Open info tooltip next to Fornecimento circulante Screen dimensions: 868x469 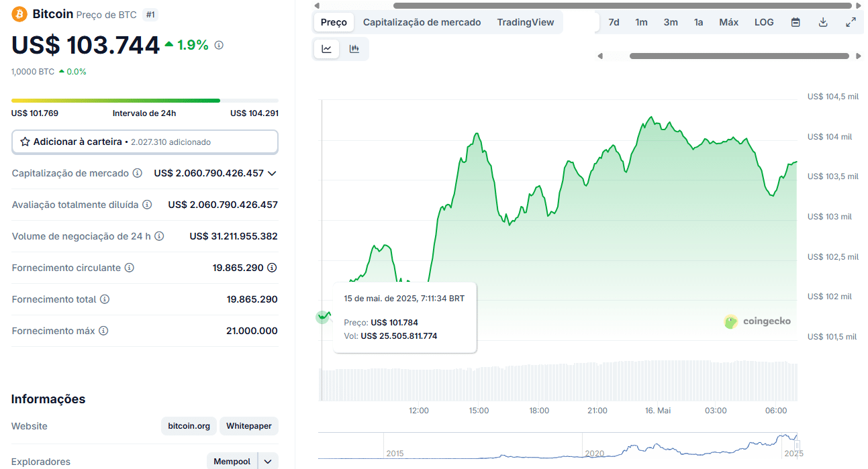point(129,267)
